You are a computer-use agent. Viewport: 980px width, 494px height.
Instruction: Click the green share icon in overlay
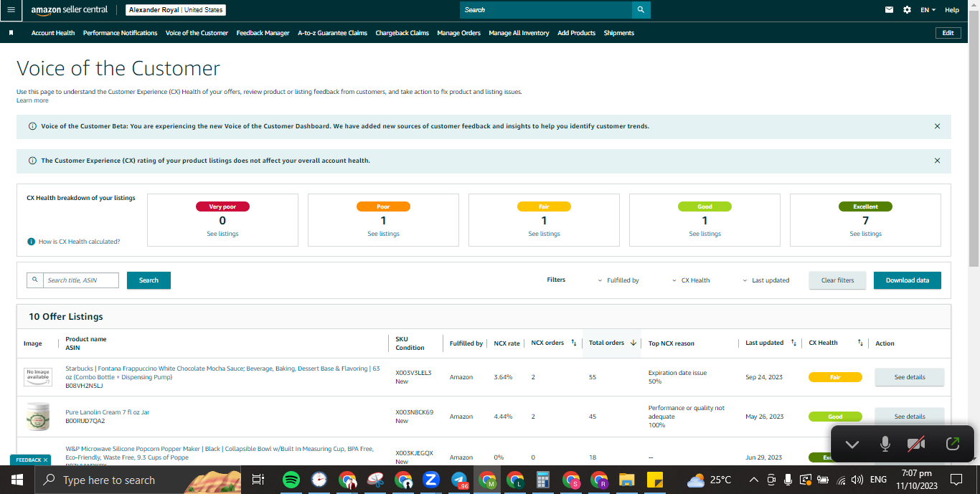[x=953, y=445]
